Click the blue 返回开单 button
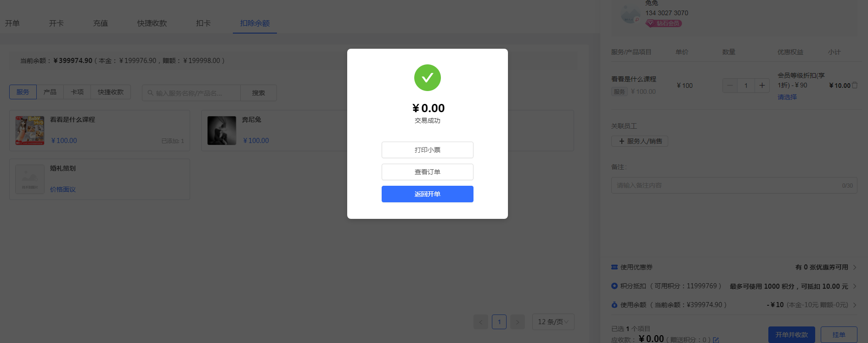This screenshot has width=868, height=343. 427,194
